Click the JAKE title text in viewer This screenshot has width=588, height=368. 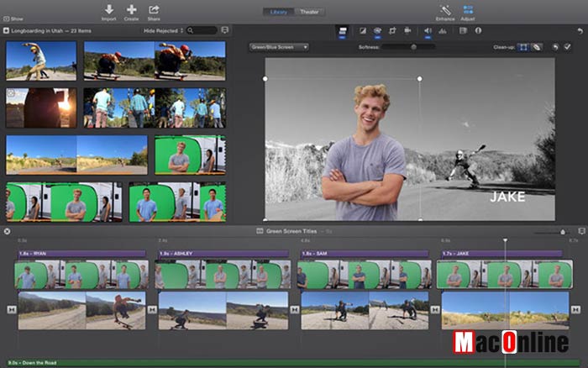click(x=507, y=197)
